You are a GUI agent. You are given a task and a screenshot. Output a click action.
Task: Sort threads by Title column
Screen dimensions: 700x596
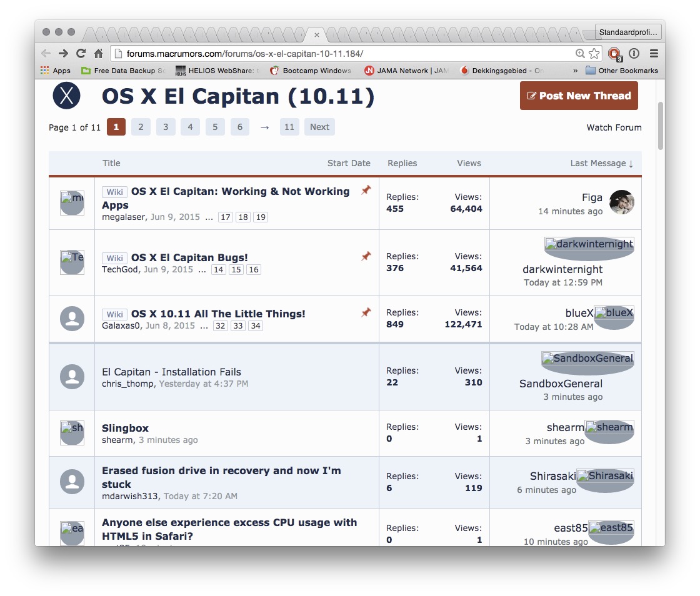point(111,163)
